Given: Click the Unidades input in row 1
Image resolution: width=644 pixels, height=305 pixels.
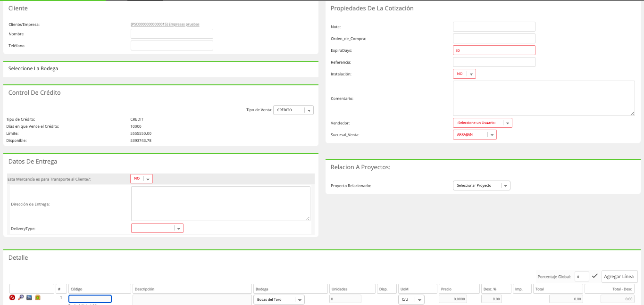Looking at the screenshot, I should coord(345,299).
